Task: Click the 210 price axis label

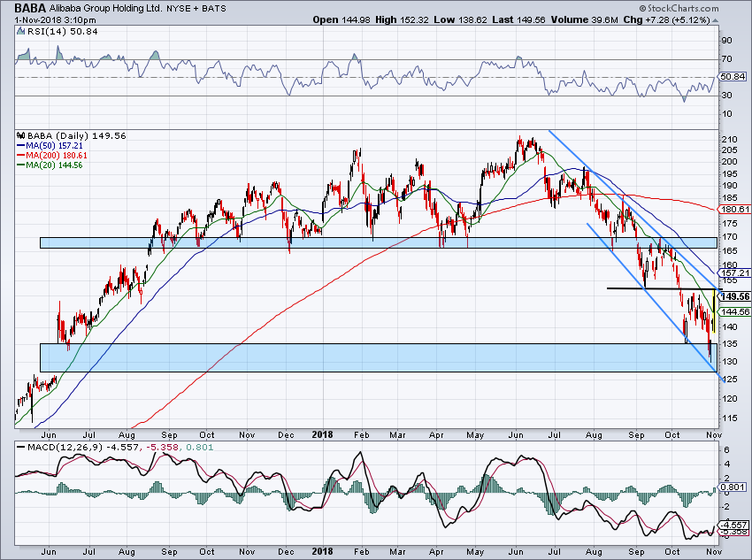Action: pyautogui.click(x=730, y=140)
